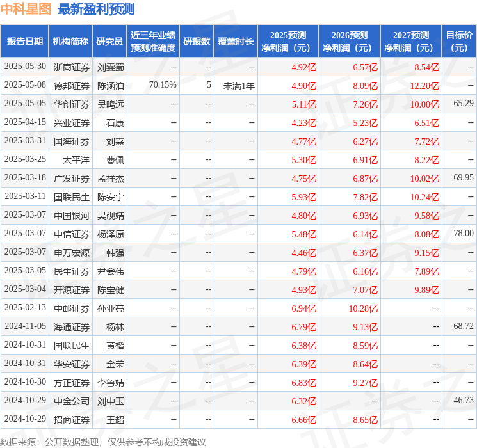Click analyst 李鲁靖
The height and width of the screenshot is (448, 477).
(x=111, y=383)
